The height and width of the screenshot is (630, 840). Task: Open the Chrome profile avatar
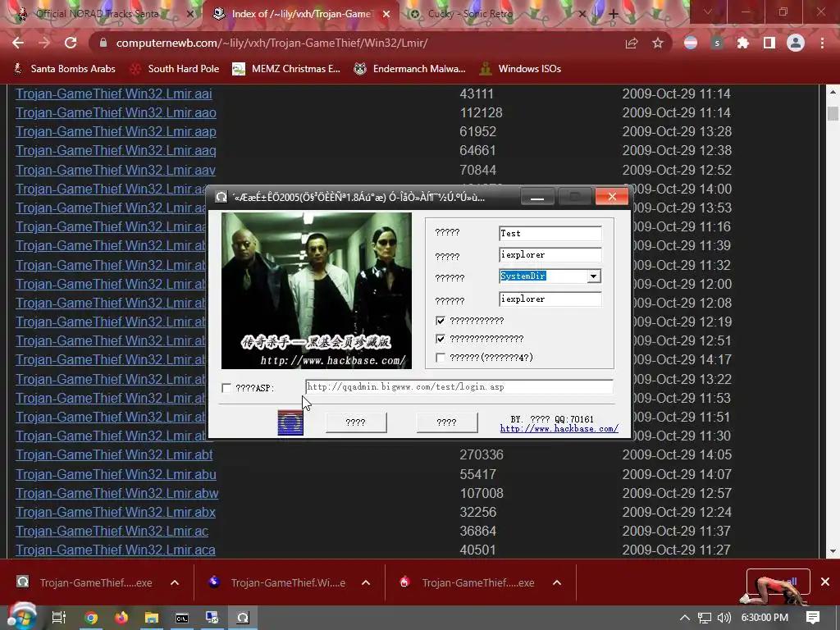pos(796,43)
